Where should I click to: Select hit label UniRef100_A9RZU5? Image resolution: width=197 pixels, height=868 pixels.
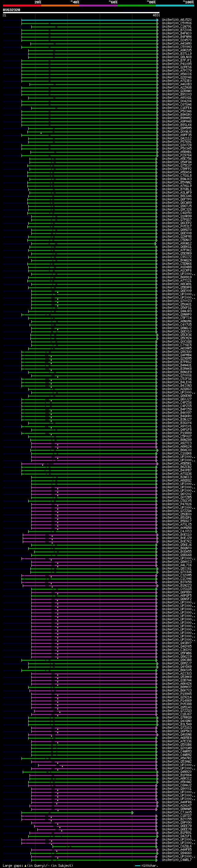pyautogui.click(x=177, y=50)
